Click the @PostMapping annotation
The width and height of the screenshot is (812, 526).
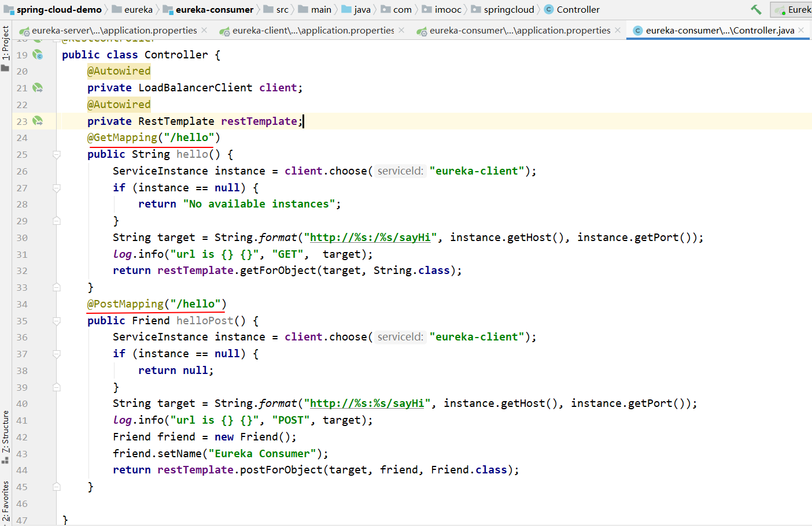[126, 304]
